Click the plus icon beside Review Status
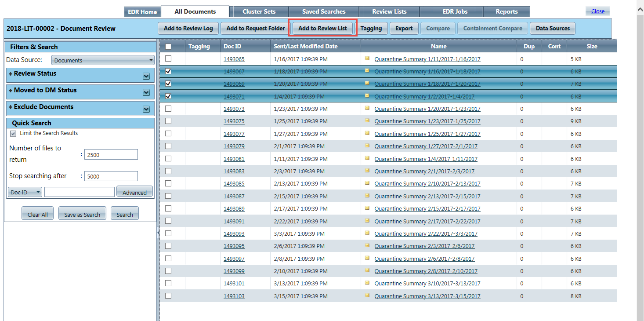 tap(11, 74)
